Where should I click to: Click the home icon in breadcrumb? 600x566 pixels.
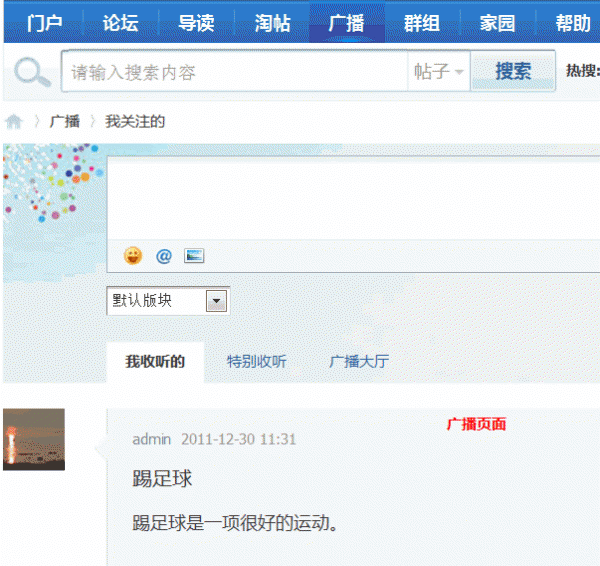pos(14,122)
